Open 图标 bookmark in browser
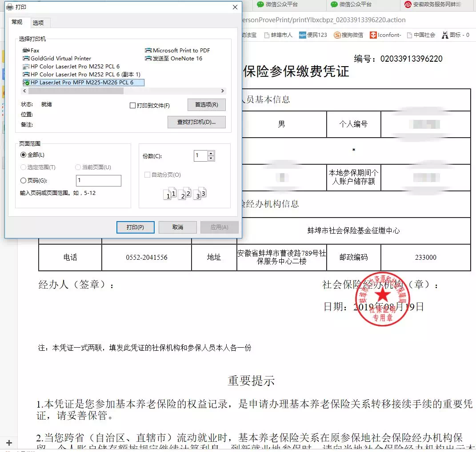The height and width of the screenshot is (452, 476). click(456, 35)
